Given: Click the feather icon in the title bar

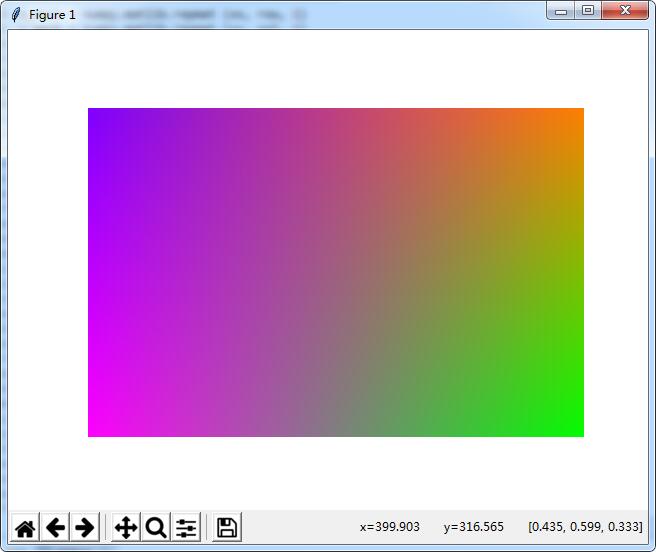Looking at the screenshot, I should tap(16, 15).
